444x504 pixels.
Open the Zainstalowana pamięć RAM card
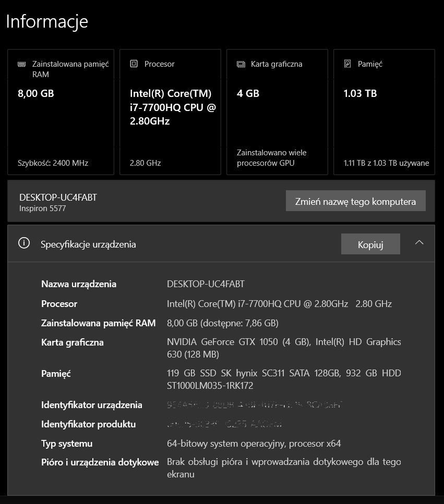pos(61,112)
